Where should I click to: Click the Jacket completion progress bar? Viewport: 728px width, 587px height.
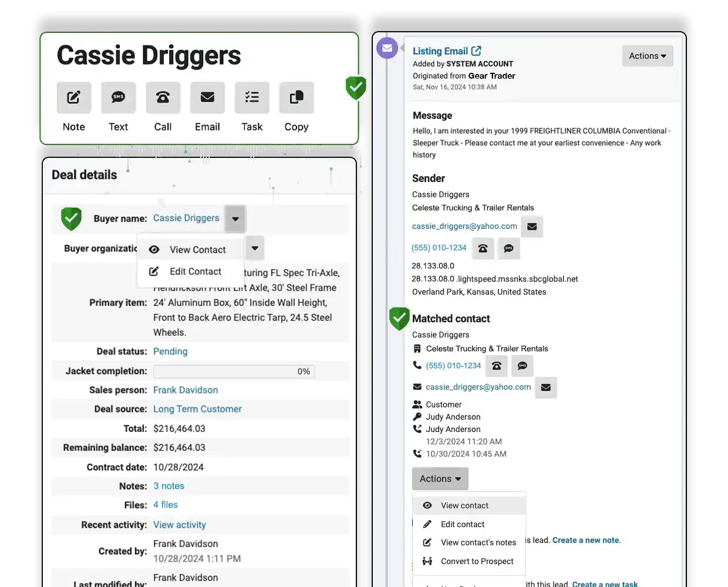pyautogui.click(x=234, y=372)
